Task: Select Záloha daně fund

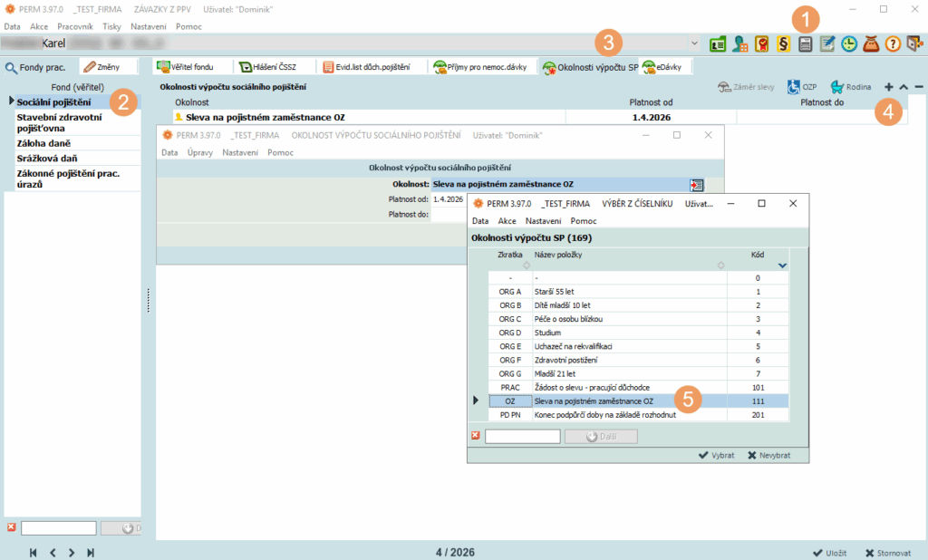Action: (78, 143)
